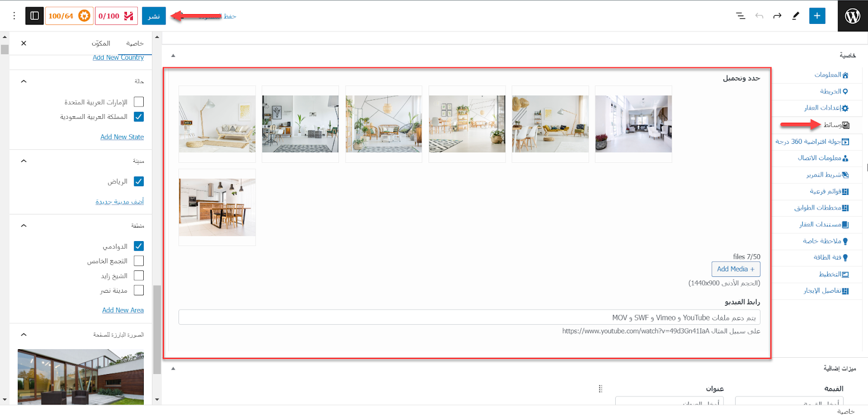Uncheck the الدوادمي area checkbox
Image resolution: width=868 pixels, height=417 pixels.
pos(139,246)
